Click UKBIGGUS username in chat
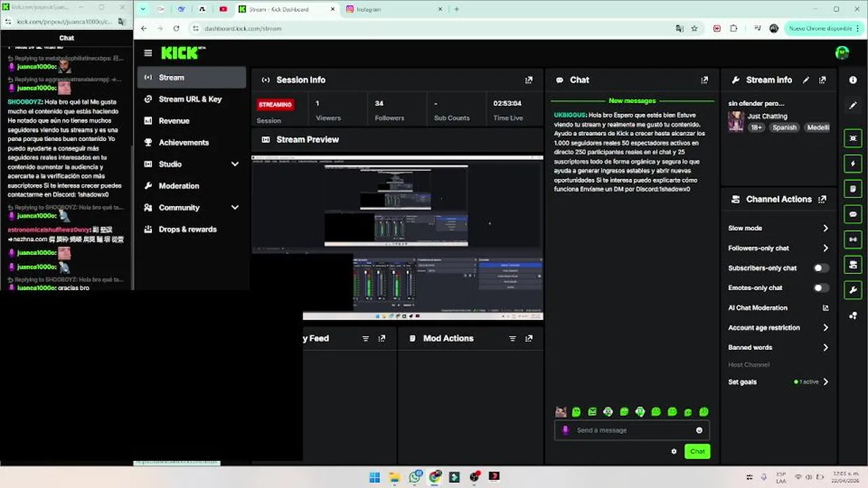This screenshot has height=488, width=868. pyautogui.click(x=570, y=115)
